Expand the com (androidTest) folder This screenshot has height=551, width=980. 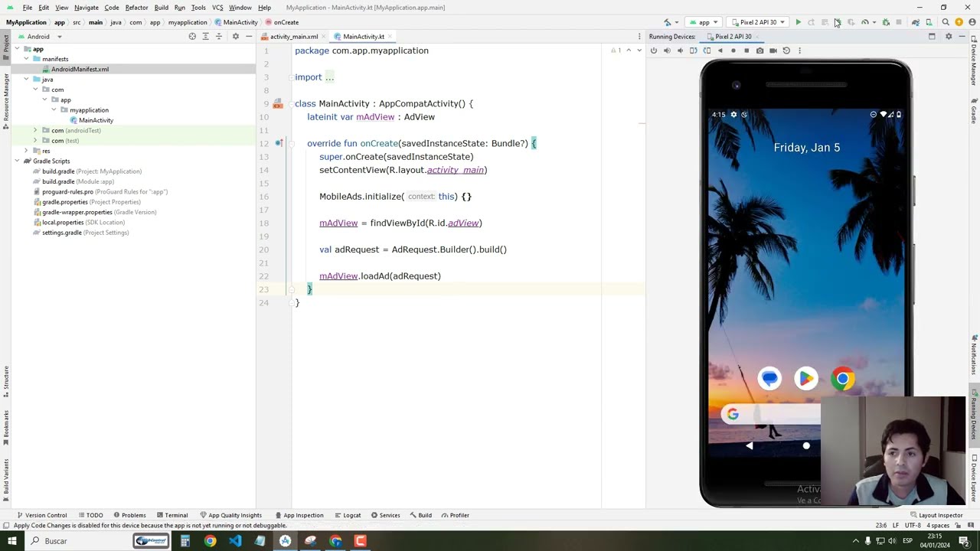pyautogui.click(x=35, y=131)
